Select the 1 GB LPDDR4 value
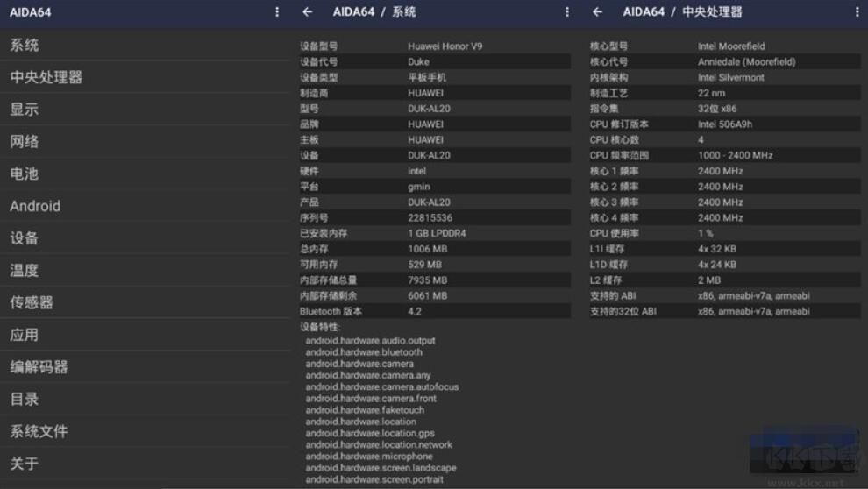The width and height of the screenshot is (868, 489). [437, 233]
